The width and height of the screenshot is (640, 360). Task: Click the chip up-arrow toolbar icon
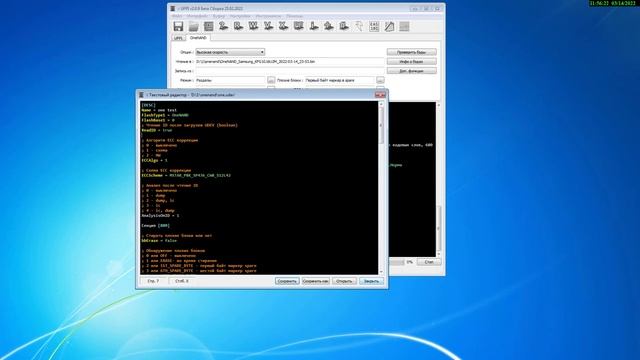(329, 27)
